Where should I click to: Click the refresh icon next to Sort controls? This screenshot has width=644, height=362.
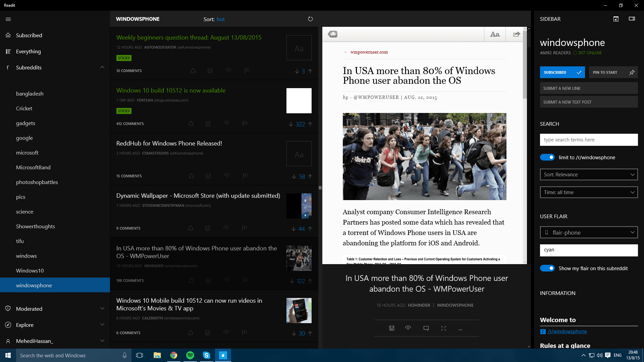pyautogui.click(x=311, y=19)
